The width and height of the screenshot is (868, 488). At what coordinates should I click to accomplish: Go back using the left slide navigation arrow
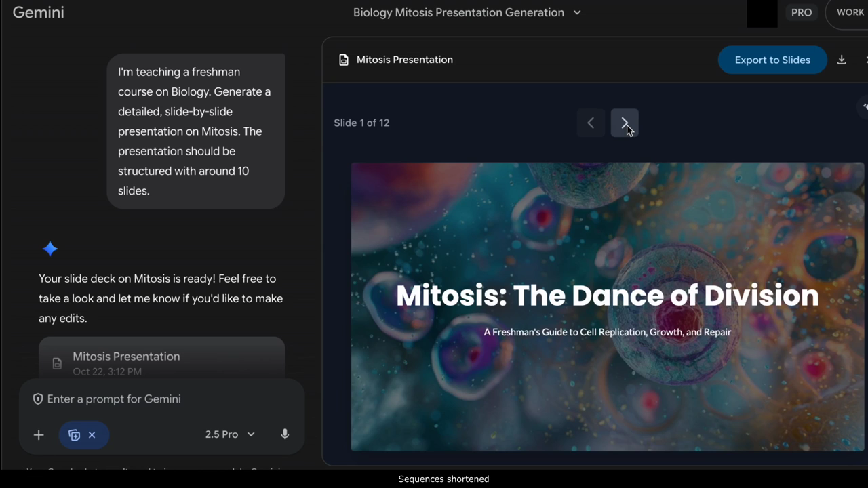pyautogui.click(x=591, y=123)
